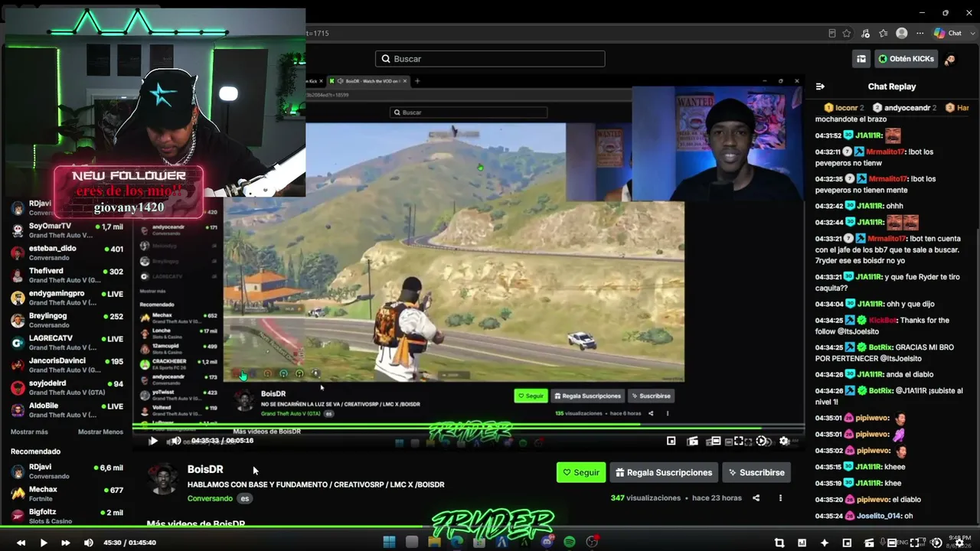The image size is (980, 551).
Task: Open Windows Start menu on the taskbar
Action: [x=389, y=542]
